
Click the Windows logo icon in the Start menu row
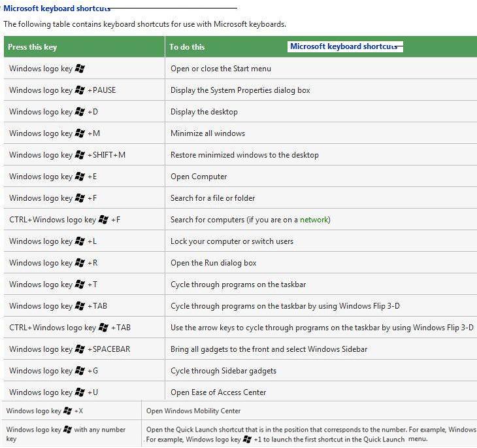pyautogui.click(x=80, y=69)
